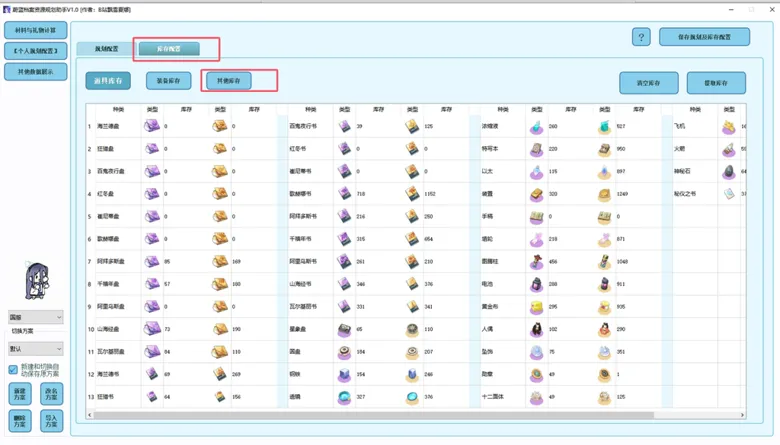This screenshot has width=780, height=445.
Task: Click the purple disc icon in row 10 山海经盘
Action: point(152,329)
